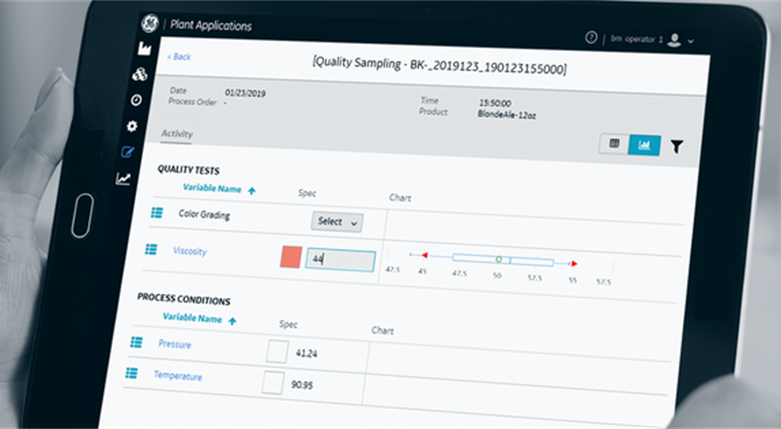
Task: Switch to the Activity tab
Action: (x=177, y=134)
